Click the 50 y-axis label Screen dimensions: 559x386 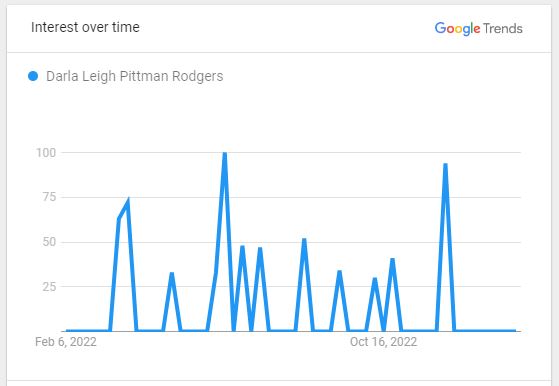tap(49, 242)
